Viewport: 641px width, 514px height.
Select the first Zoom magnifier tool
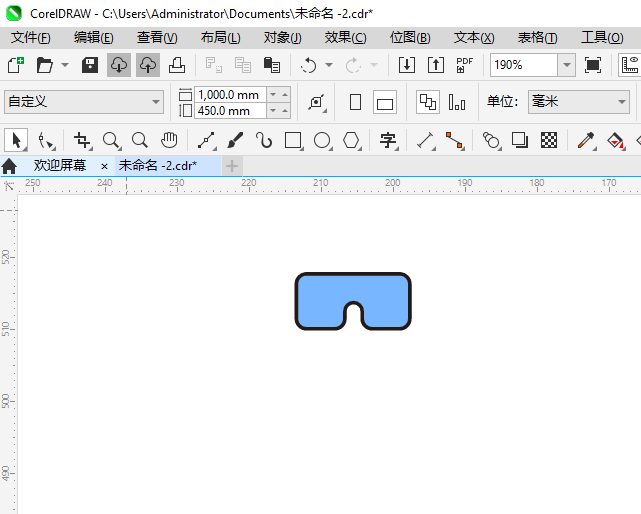click(x=111, y=141)
